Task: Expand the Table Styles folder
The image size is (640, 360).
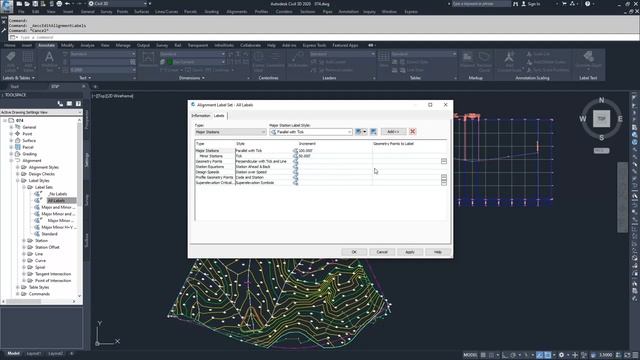Action: click(x=18, y=287)
